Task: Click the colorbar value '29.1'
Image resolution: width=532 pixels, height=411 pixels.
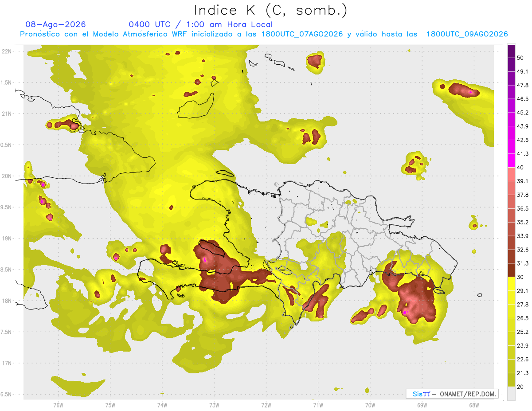Action: (523, 291)
